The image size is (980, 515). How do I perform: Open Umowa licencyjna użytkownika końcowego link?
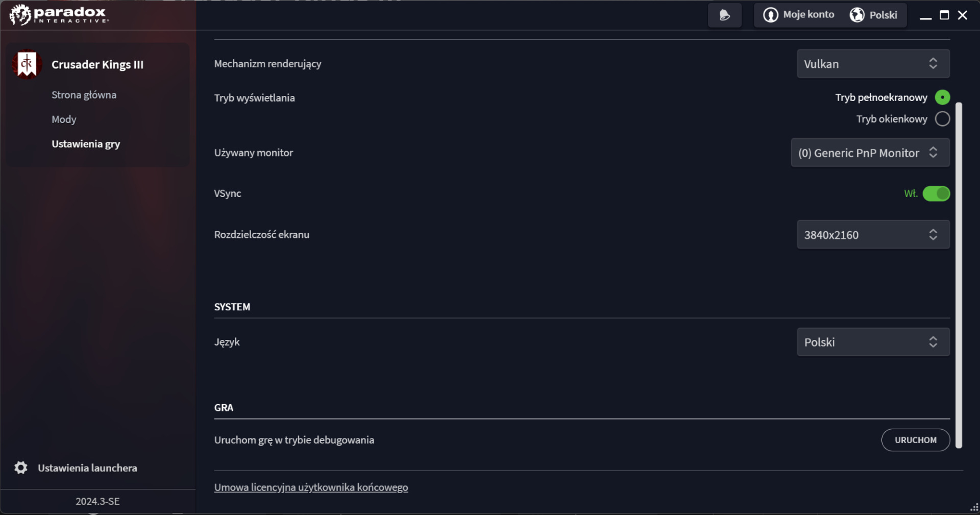pyautogui.click(x=311, y=487)
